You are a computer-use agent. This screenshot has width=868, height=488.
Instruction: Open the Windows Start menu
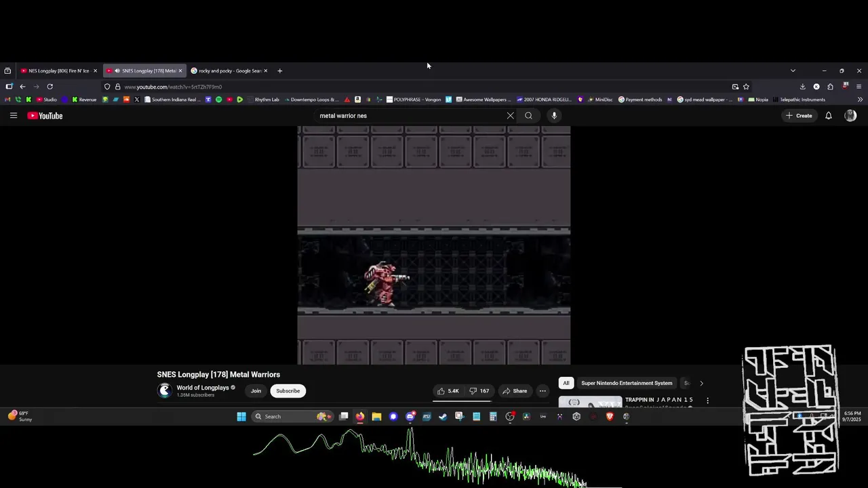coord(241,417)
